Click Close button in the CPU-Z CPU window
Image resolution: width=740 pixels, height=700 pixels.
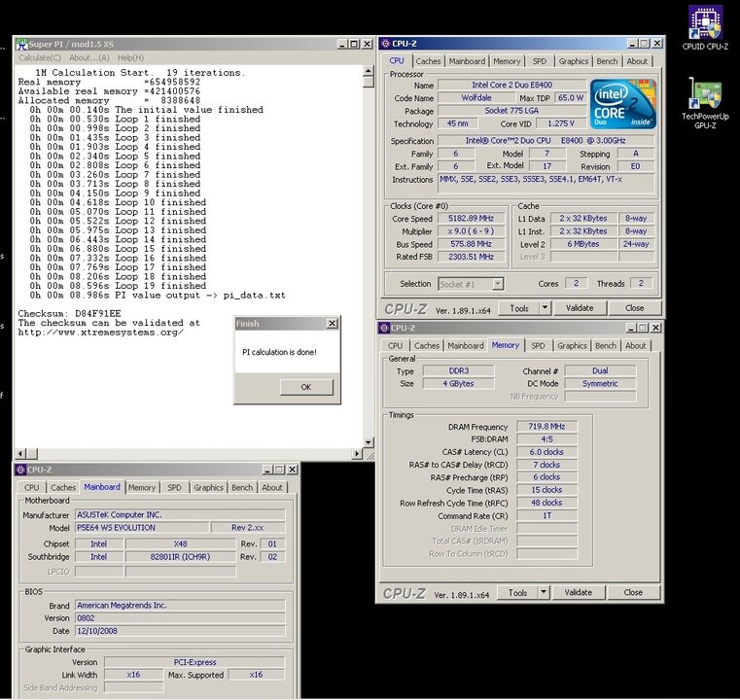tap(635, 308)
